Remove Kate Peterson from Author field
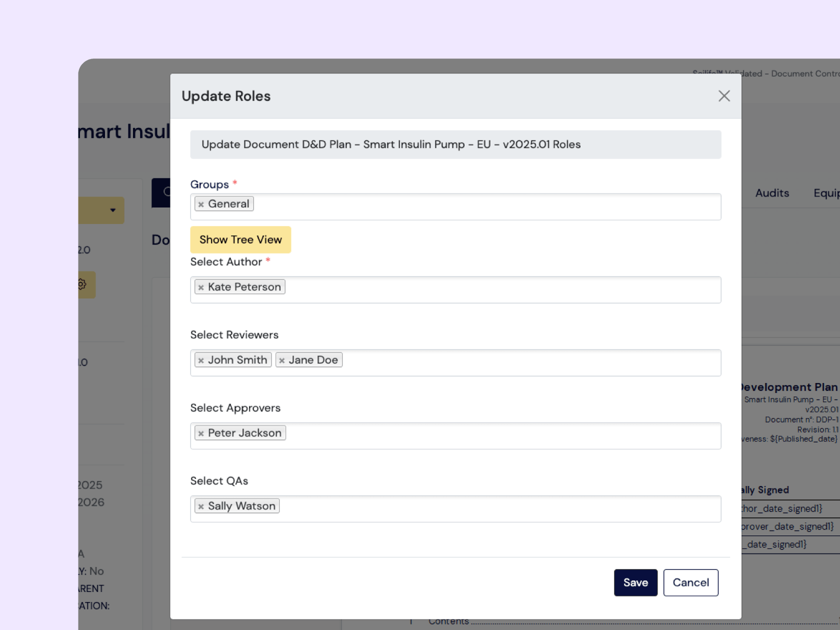The height and width of the screenshot is (630, 840). pos(201,287)
